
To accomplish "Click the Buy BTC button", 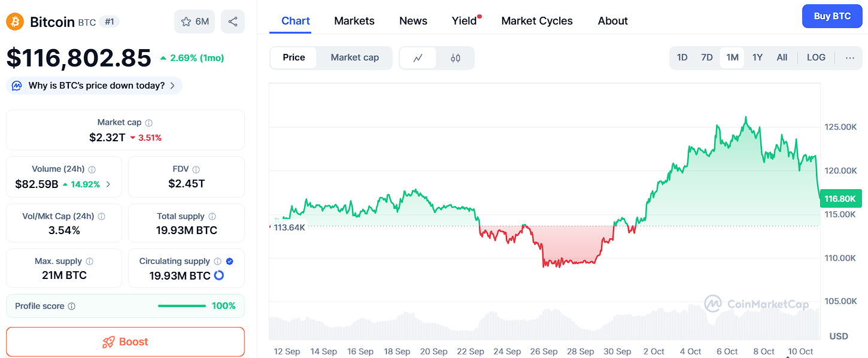I will (833, 16).
